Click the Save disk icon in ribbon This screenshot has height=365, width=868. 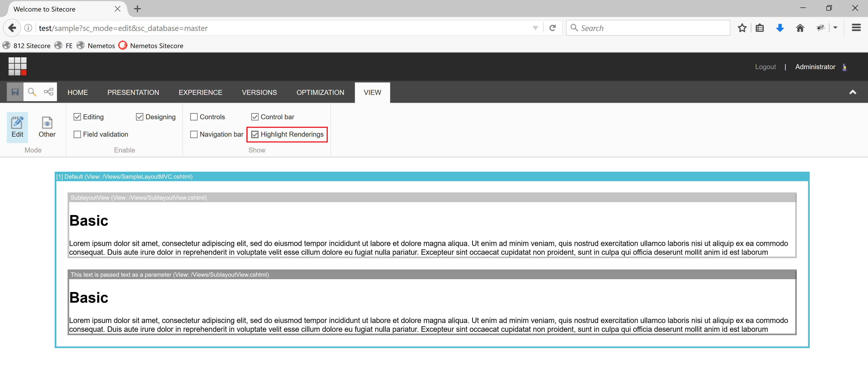15,92
